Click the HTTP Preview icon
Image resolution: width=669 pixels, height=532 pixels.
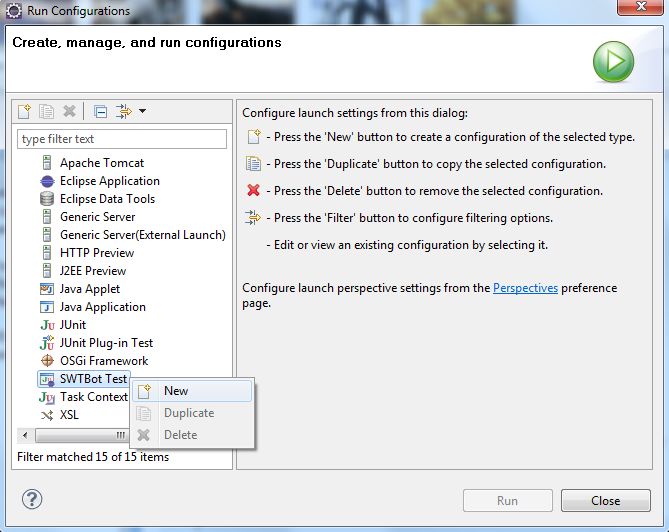[x=47, y=253]
